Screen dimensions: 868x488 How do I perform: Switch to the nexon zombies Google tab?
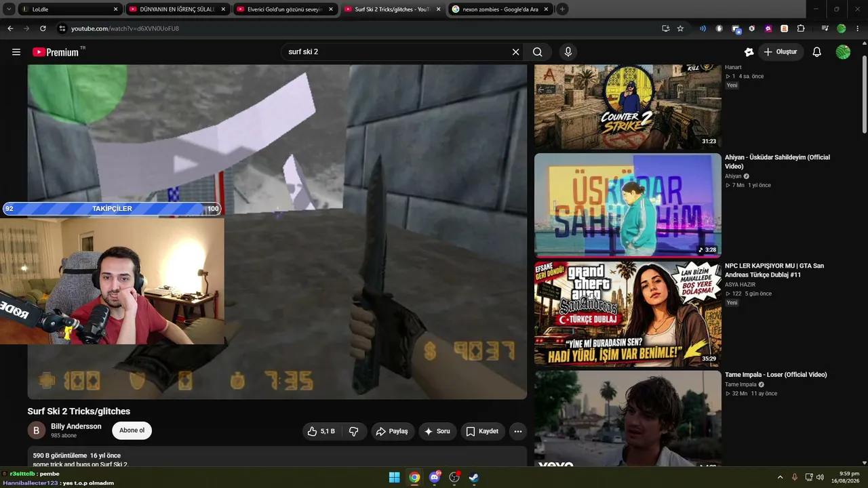point(500,9)
